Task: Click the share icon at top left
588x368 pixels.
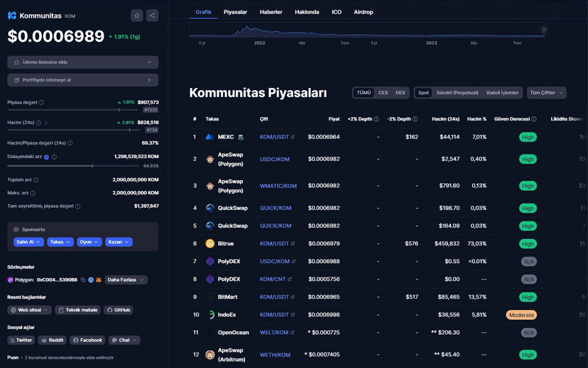Action: point(153,16)
